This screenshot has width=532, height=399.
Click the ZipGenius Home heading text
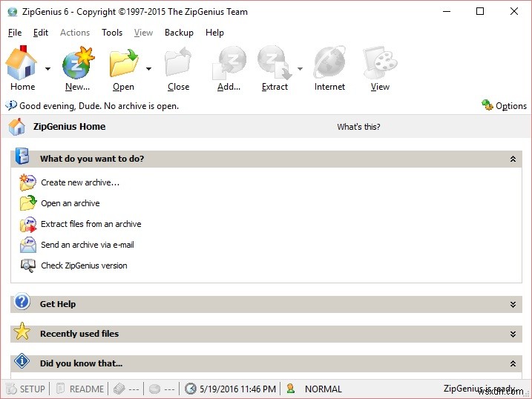(x=69, y=126)
